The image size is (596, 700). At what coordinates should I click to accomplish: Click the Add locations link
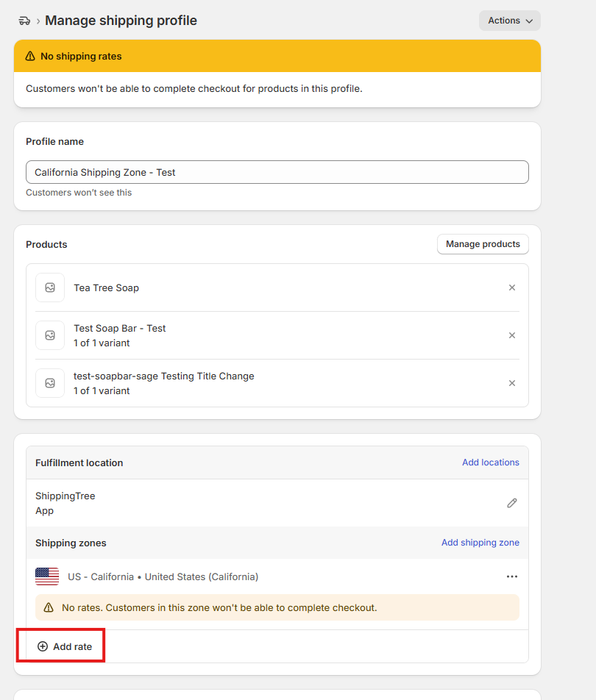coord(490,463)
